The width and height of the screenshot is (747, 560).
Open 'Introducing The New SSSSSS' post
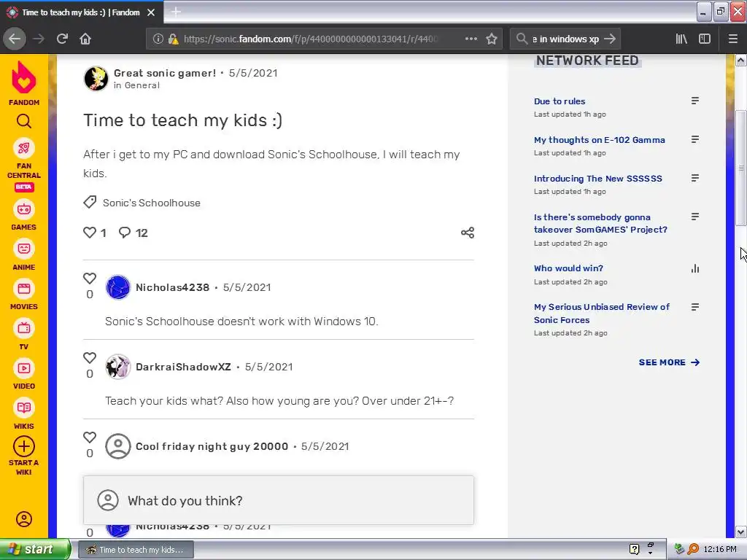598,178
